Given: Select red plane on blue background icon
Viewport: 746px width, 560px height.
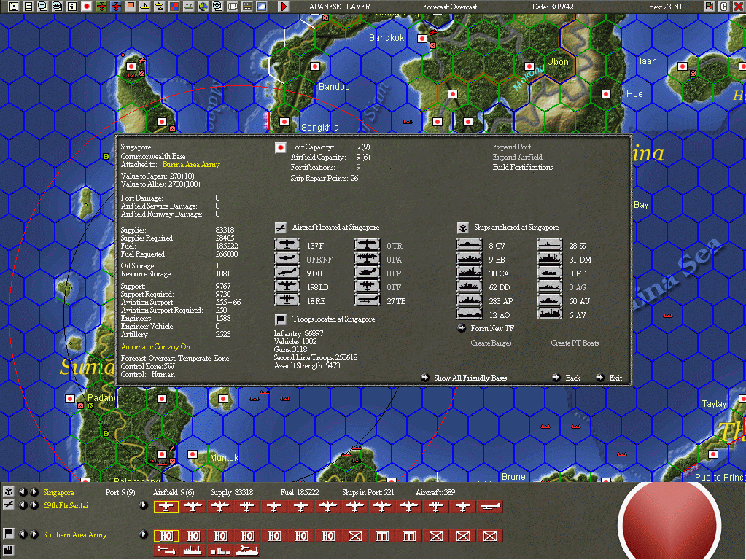Looking at the screenshot, I should pos(116,6).
